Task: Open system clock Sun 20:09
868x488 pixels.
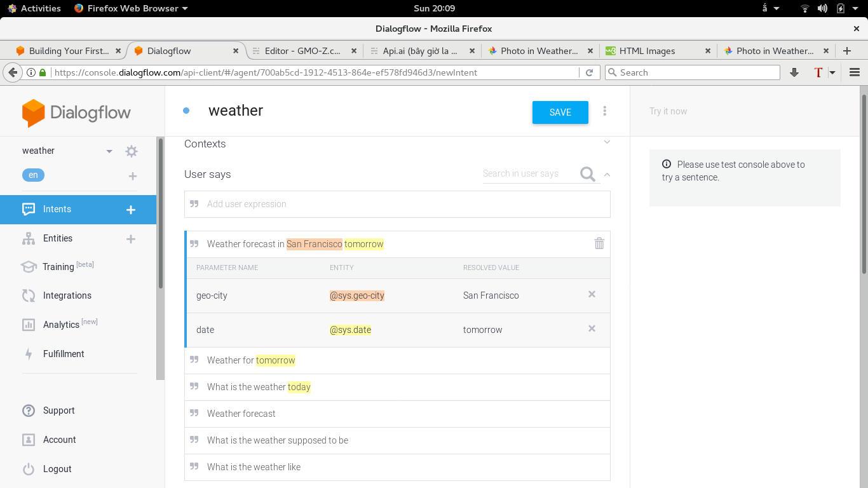Action: 434,8
